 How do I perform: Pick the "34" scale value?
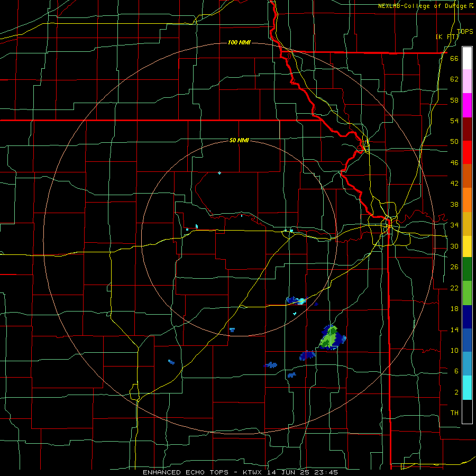click(454, 225)
